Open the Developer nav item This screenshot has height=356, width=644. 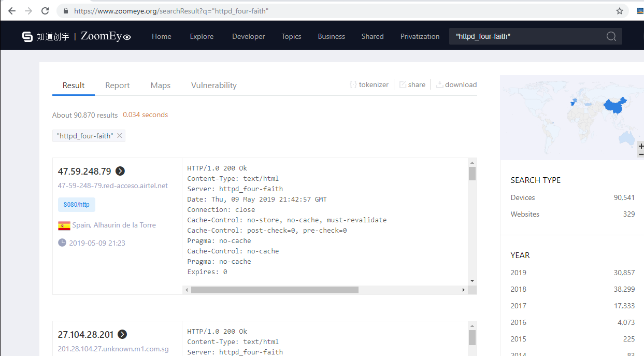point(249,36)
